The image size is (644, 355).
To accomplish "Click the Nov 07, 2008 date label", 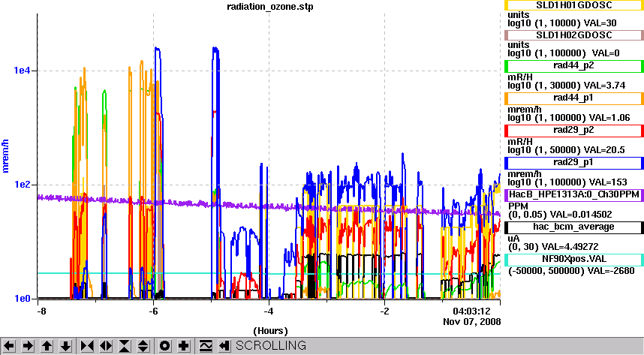I will pos(472,322).
